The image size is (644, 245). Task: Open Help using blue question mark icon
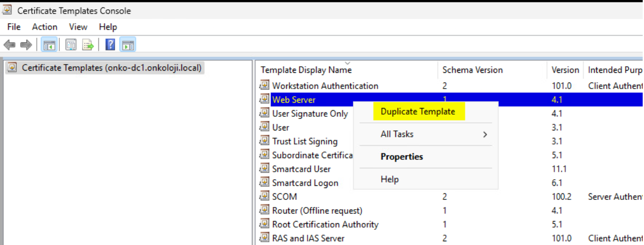110,45
